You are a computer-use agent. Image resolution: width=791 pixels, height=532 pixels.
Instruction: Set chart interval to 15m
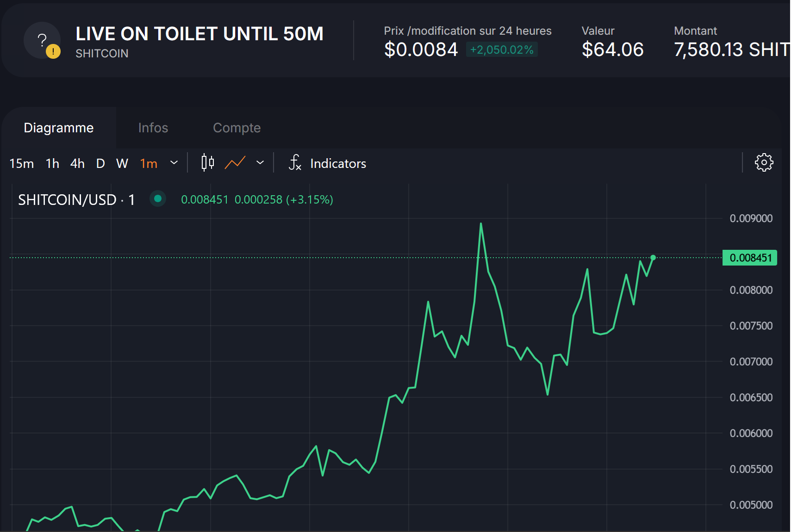click(x=21, y=163)
